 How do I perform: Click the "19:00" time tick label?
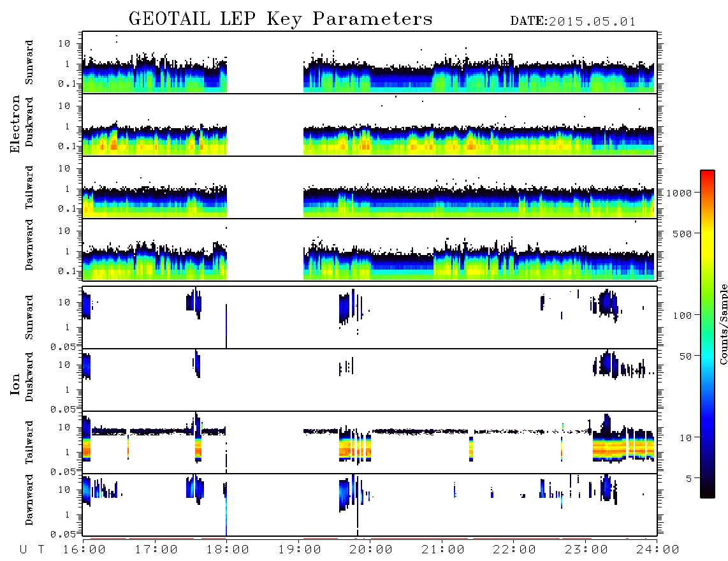pyautogui.click(x=300, y=550)
